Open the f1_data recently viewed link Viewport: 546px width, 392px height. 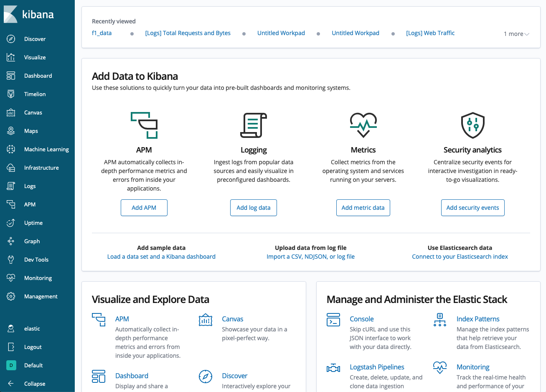[102, 33]
